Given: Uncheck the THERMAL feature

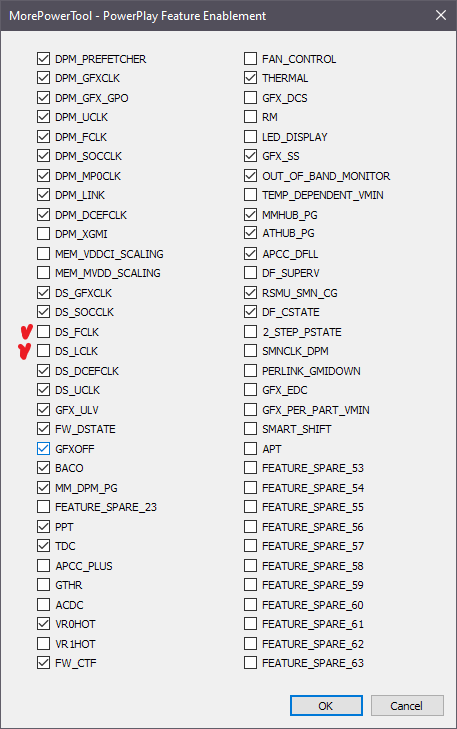Looking at the screenshot, I should [x=251, y=78].
